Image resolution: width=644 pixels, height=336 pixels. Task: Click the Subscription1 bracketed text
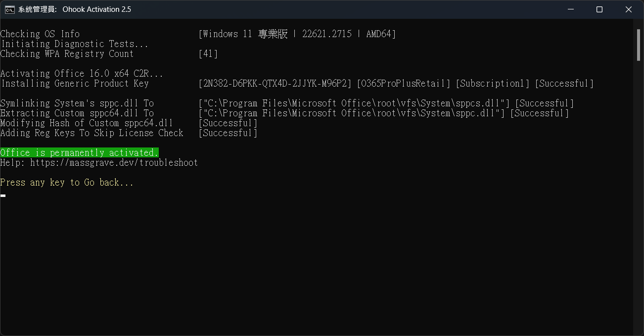[492, 84]
